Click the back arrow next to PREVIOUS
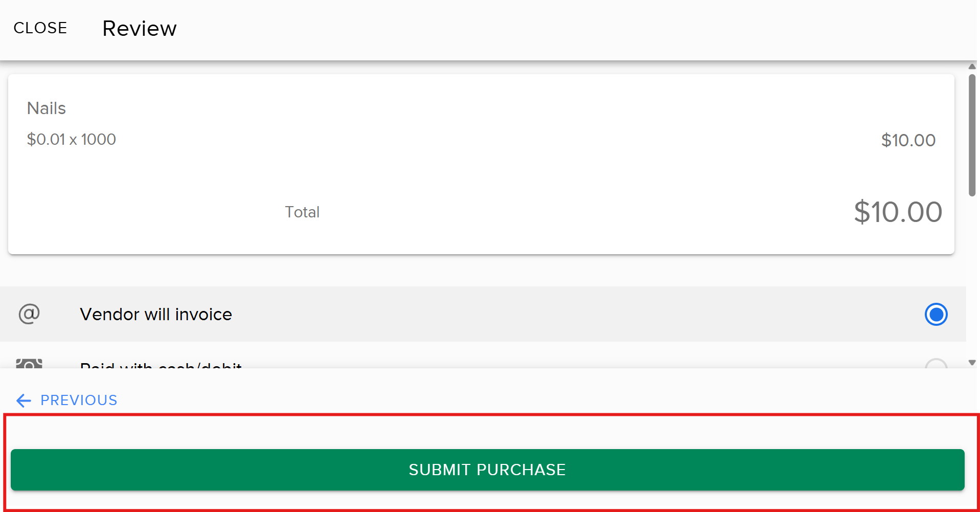This screenshot has height=512, width=980. pos(23,400)
